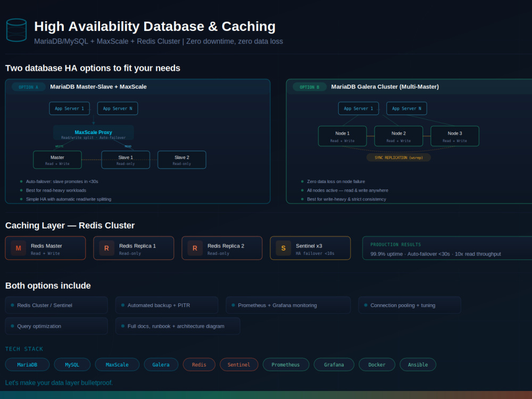The image size is (532, 399).
Task: Click Connection pooling + tuning chip
Action: tap(410, 305)
